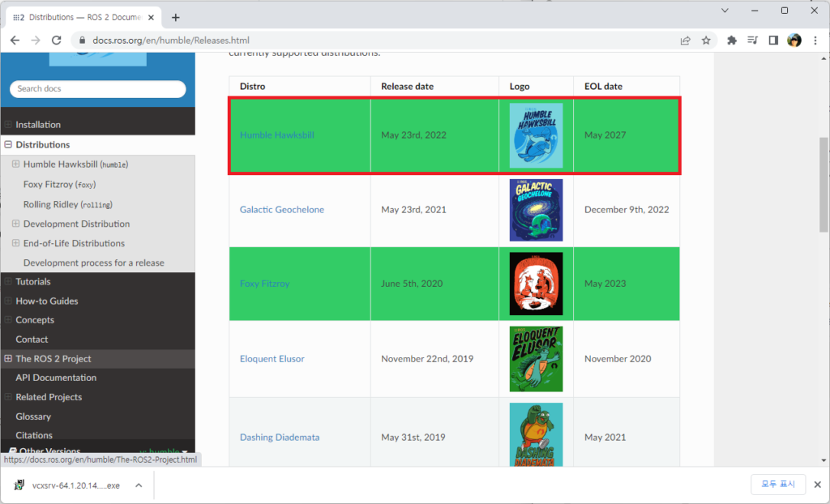
Task: Select the December 9th, 2022 cell
Action: pos(627,210)
